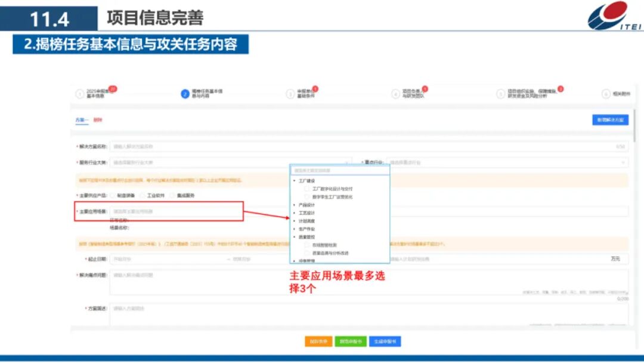
Task: Check the 数字孪生工厂运营优化 checkbox
Action: [307, 197]
